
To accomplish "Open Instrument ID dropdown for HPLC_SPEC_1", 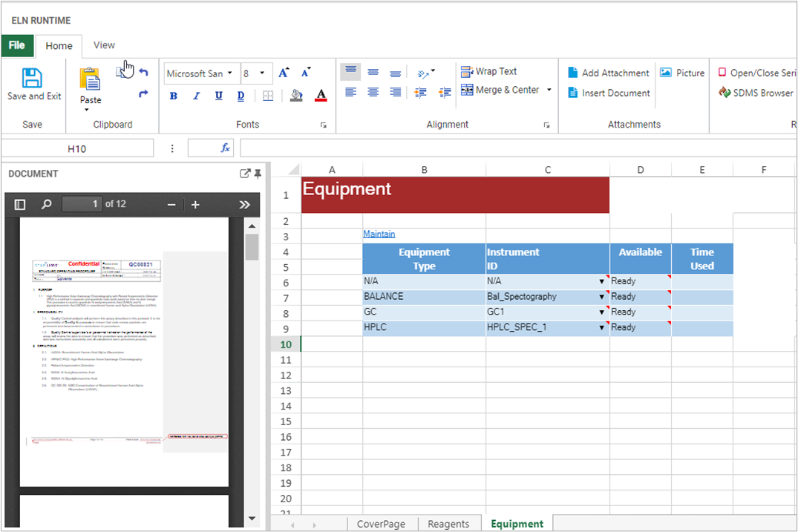I will coord(601,327).
